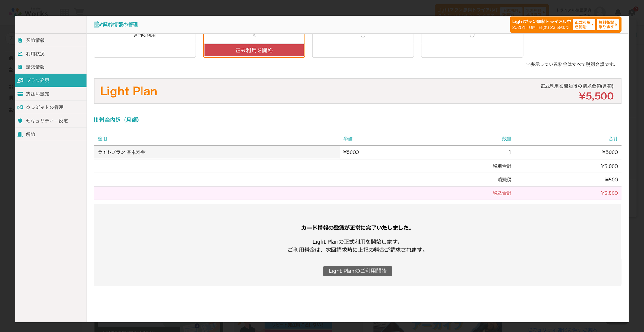Click the 利用状況 chart icon
This screenshot has height=332, width=644.
coord(20,54)
